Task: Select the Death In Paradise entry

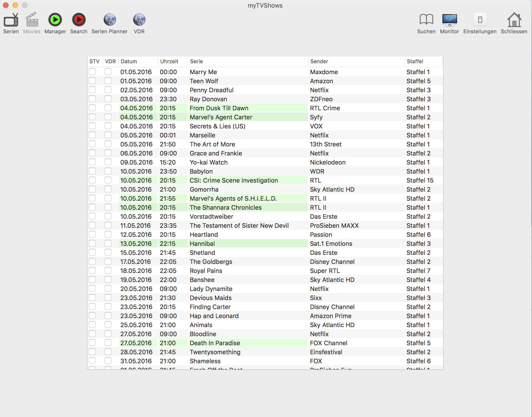Action: [244, 343]
